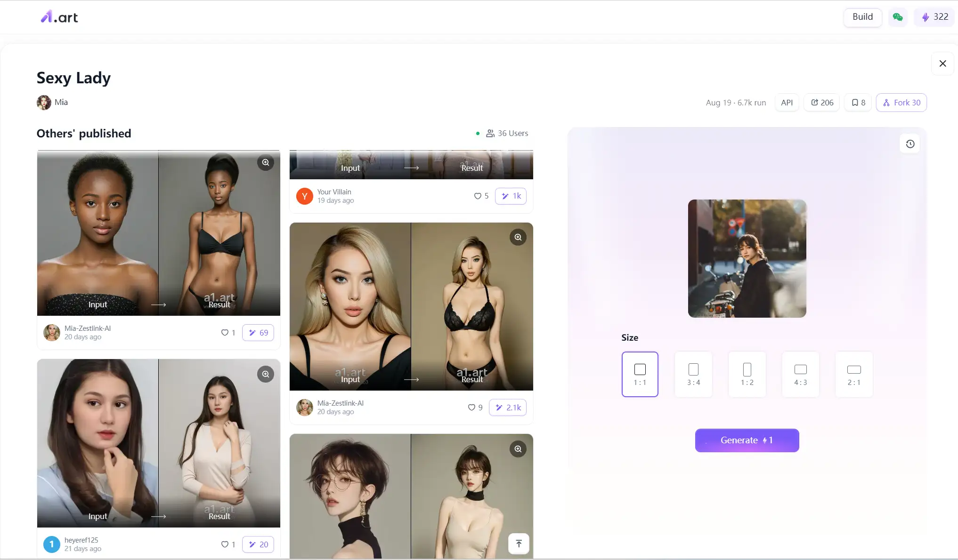The image size is (958, 560).
Task: Like the Your Villain post heart
Action: click(x=478, y=196)
